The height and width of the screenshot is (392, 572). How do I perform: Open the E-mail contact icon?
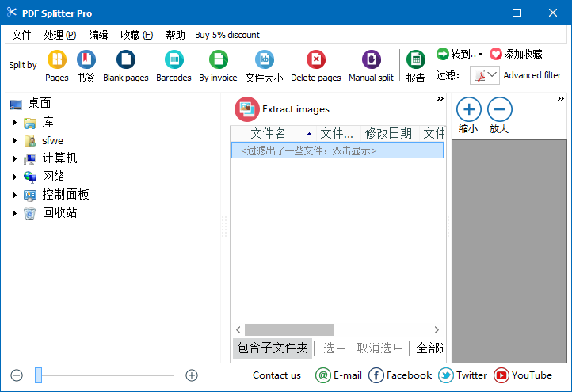click(x=323, y=375)
